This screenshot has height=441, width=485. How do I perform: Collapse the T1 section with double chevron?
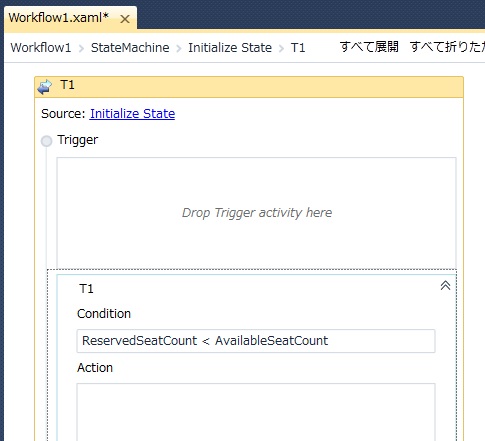pyautogui.click(x=445, y=285)
